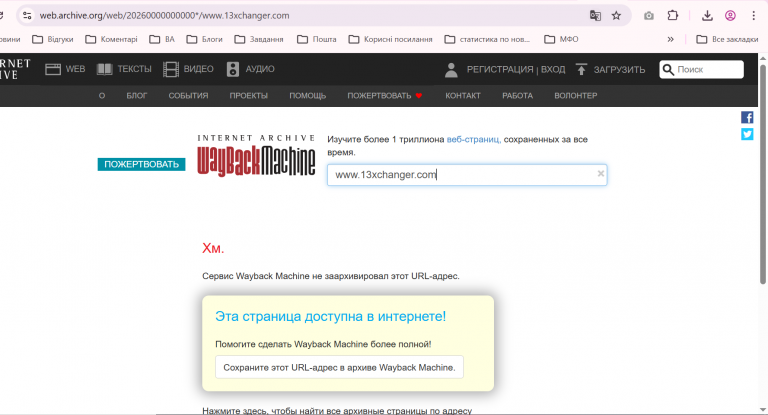Share via the Facebook icon
This screenshot has height=415, width=768.
[747, 117]
